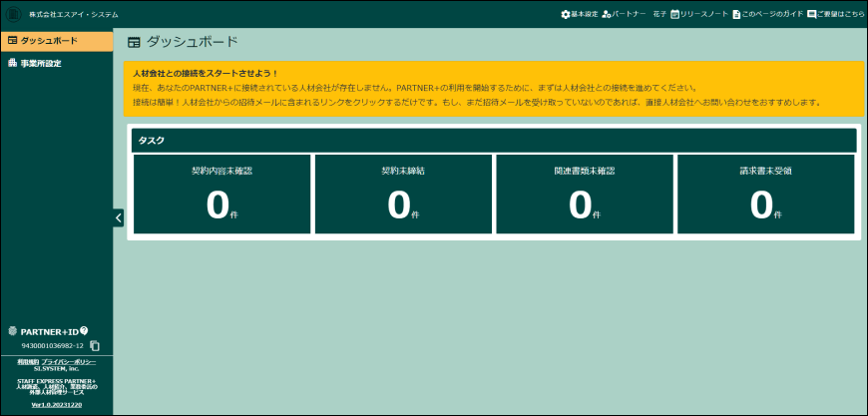Open リリースノート release notes
This screenshot has height=416, width=868.
pos(699,14)
